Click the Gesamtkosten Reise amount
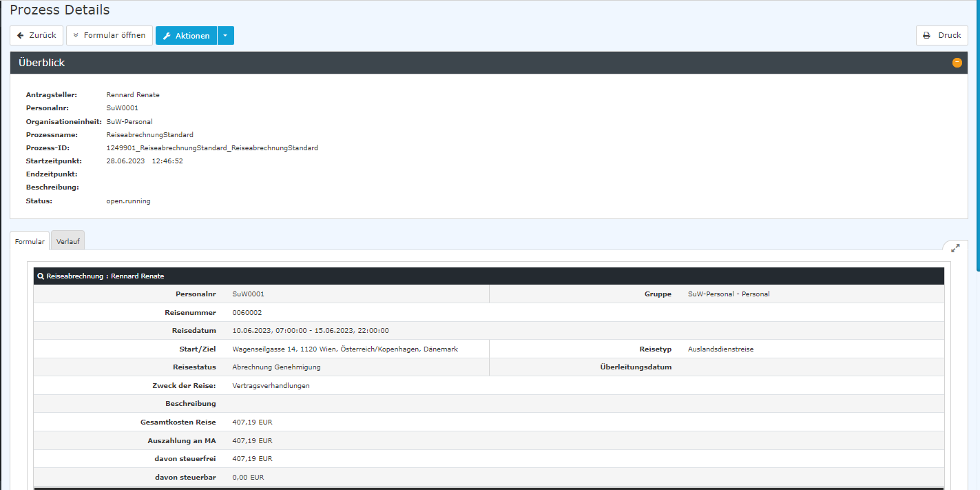 252,422
